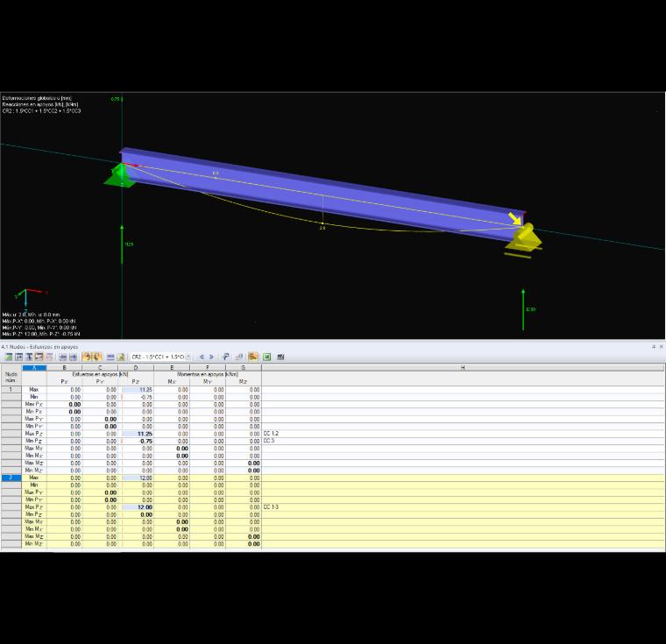Image resolution: width=666 pixels, height=644 pixels.
Task: Click the first green table icon in results toolbar
Action: coord(9,357)
